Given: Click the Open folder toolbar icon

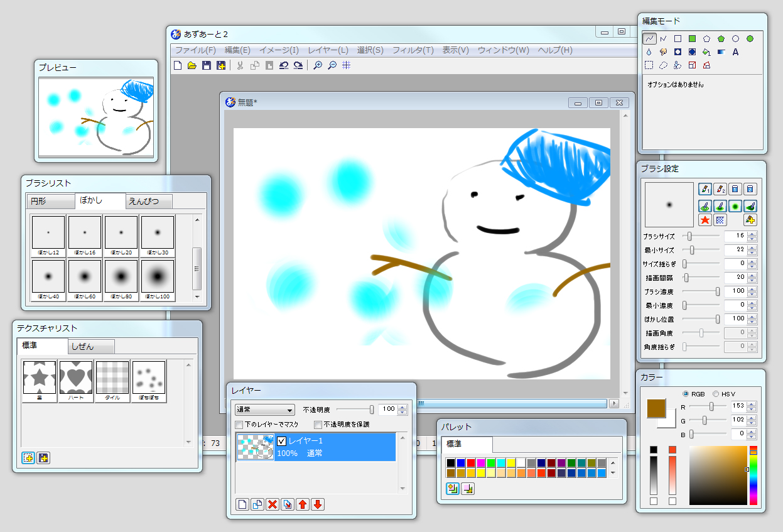Looking at the screenshot, I should point(192,65).
